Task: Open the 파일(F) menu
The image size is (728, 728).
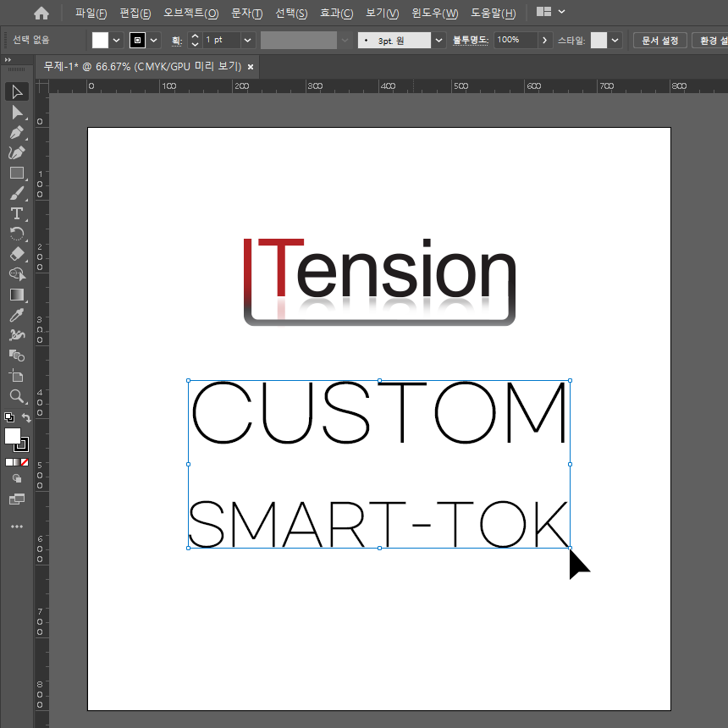Action: click(91, 13)
